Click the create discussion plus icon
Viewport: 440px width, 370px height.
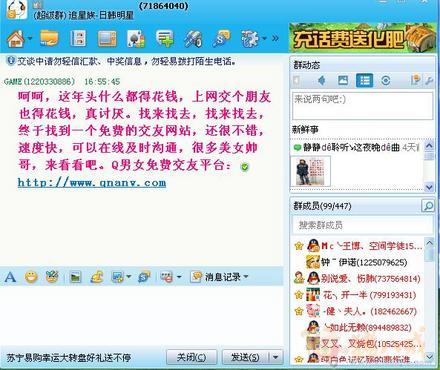click(165, 39)
